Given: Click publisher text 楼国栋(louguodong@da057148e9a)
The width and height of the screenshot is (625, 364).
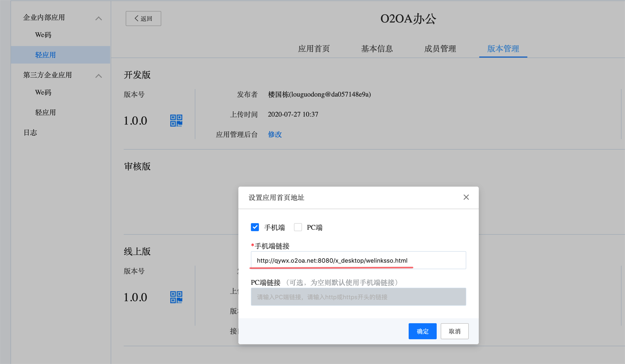Looking at the screenshot, I should pyautogui.click(x=319, y=94).
